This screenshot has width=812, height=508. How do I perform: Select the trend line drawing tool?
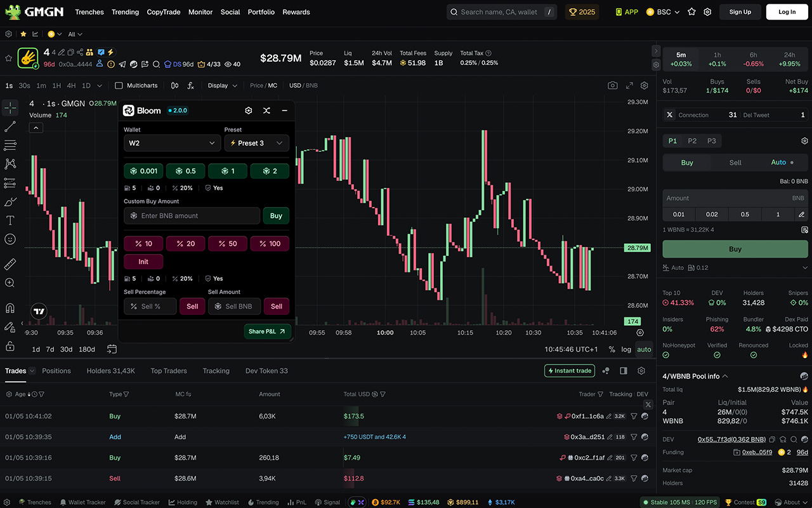10,127
